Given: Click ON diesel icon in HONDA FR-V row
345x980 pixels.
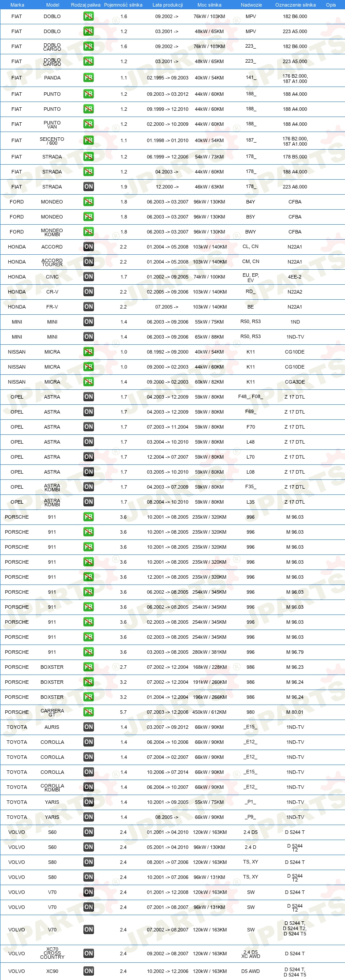Looking at the screenshot, I should 88,307.
